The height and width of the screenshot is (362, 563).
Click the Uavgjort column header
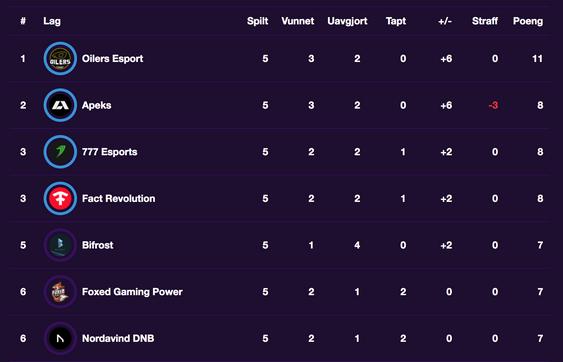click(347, 21)
